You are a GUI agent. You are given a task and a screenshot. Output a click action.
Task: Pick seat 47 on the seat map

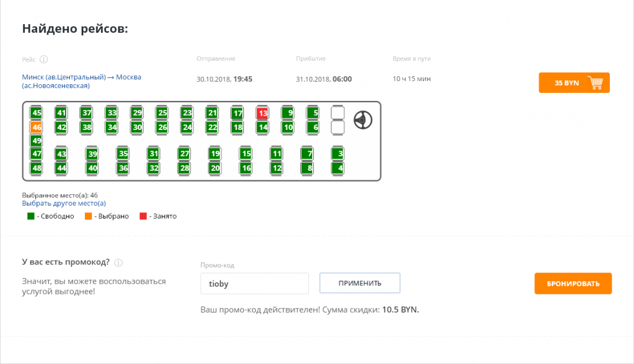tap(37, 154)
